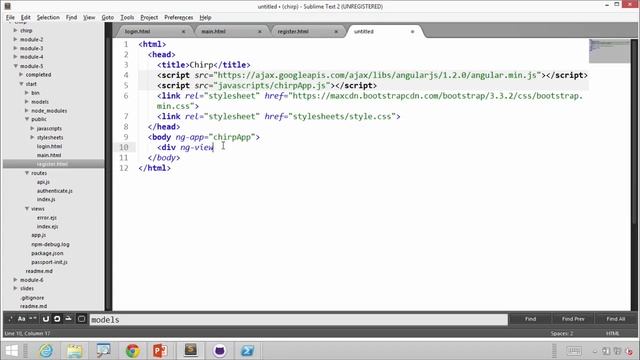Screen dimensions: 640x360
Task: Close the register.html tab
Action: pyautogui.click(x=336, y=31)
